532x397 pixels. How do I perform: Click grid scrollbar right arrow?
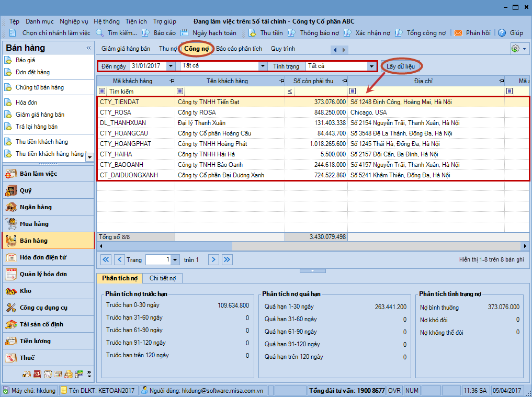click(525, 246)
